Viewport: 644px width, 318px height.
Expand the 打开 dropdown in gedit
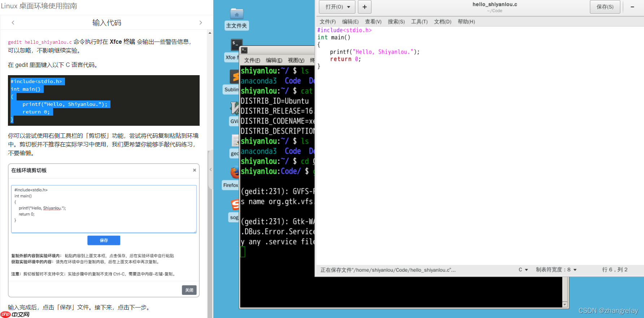click(338, 7)
